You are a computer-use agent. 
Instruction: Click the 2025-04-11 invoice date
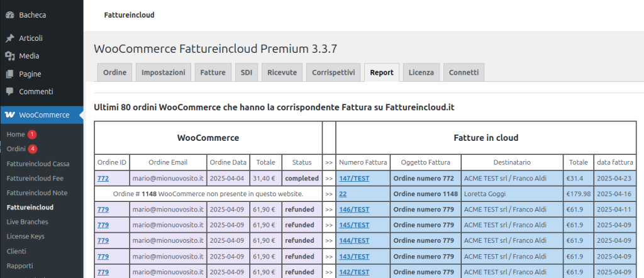615,209
